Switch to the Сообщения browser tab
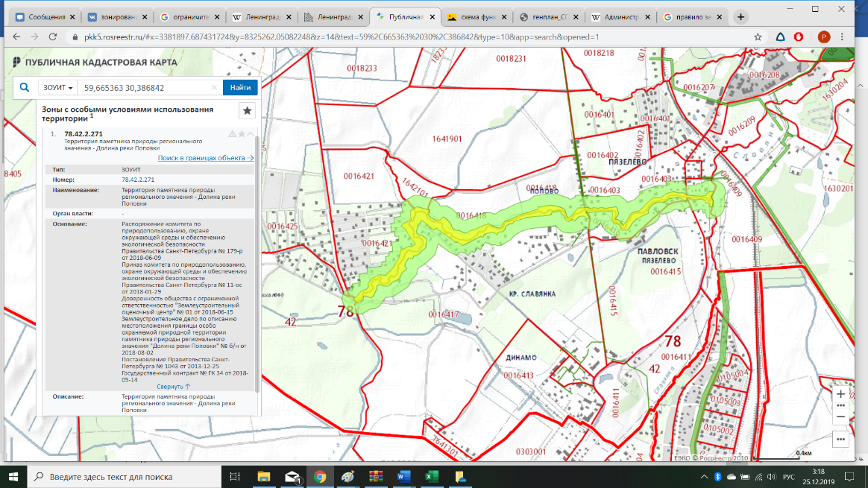868x488 pixels. pos(46,17)
